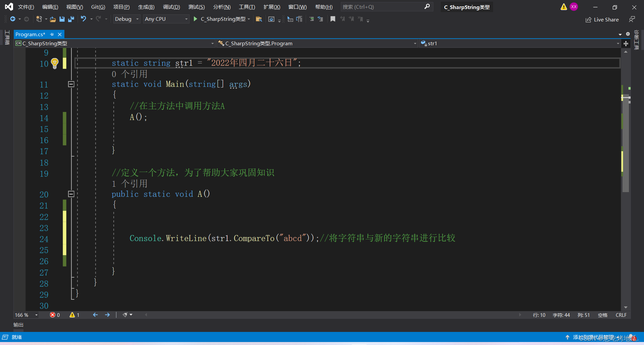Open the 调试 menu
The width and height of the screenshot is (644, 345).
point(171,7)
